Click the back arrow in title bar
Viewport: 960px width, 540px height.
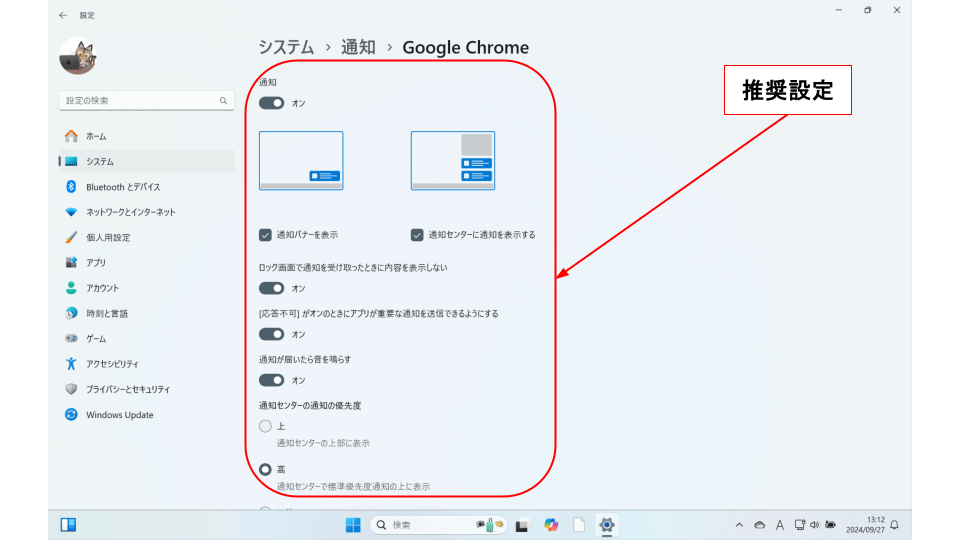coord(64,15)
